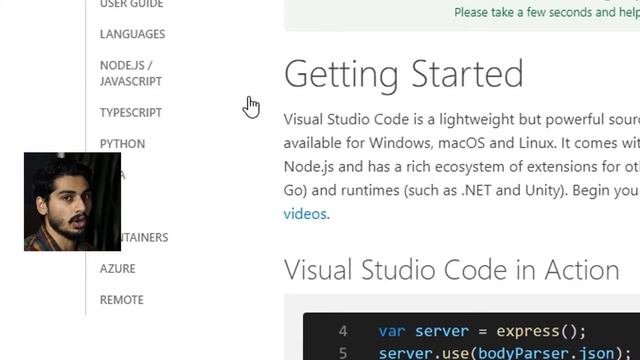This screenshot has width=640, height=360.
Task: Click code line 5 'server.use(bodyParser.json);'
Action: click(x=505, y=353)
